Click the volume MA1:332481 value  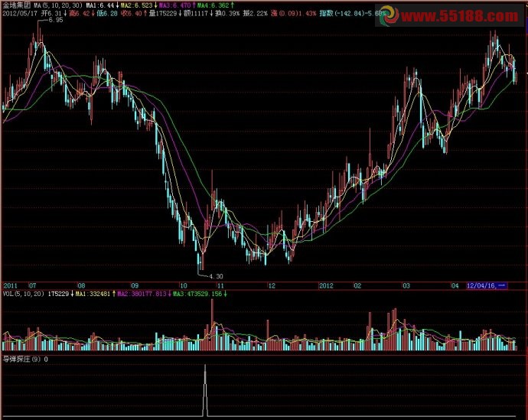[x=93, y=294]
